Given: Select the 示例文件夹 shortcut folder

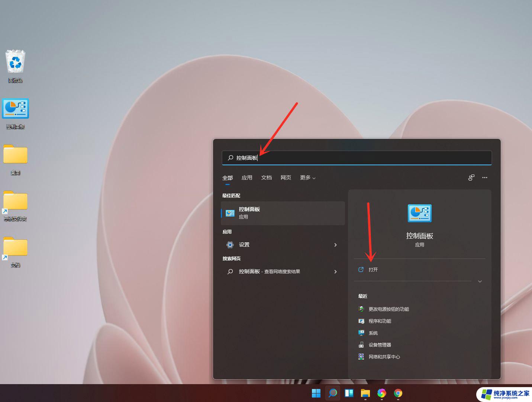Looking at the screenshot, I should pos(15,201).
